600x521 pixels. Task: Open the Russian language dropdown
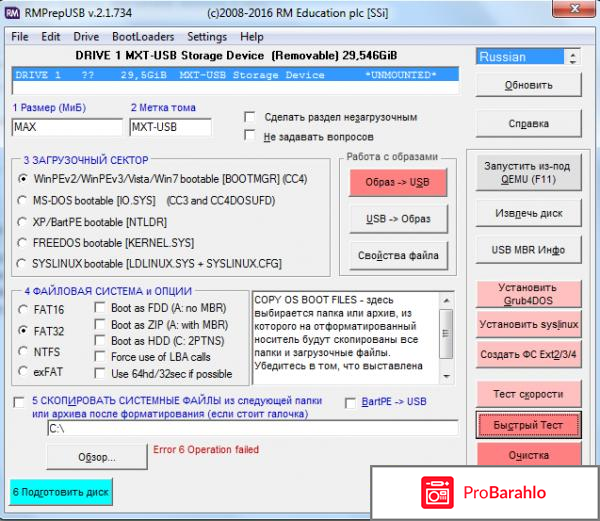pos(527,57)
